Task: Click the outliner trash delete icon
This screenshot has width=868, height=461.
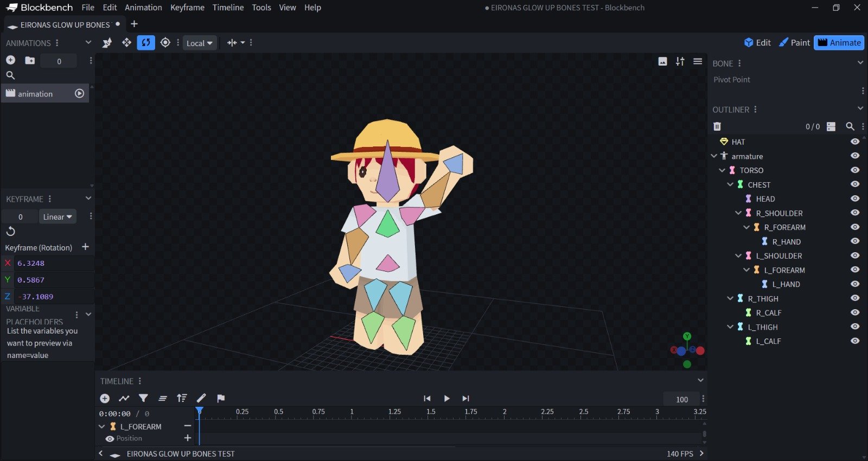Action: [717, 126]
